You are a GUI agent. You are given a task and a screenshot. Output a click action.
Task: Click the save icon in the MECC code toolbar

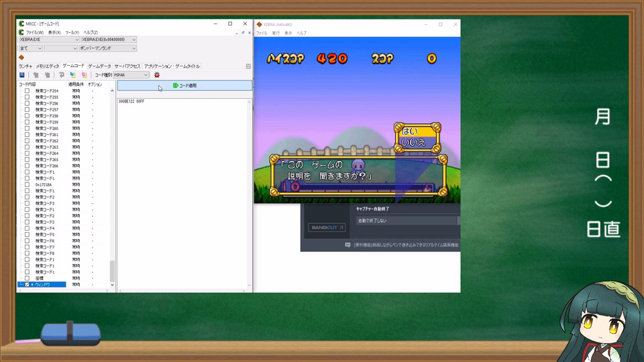tap(22, 75)
